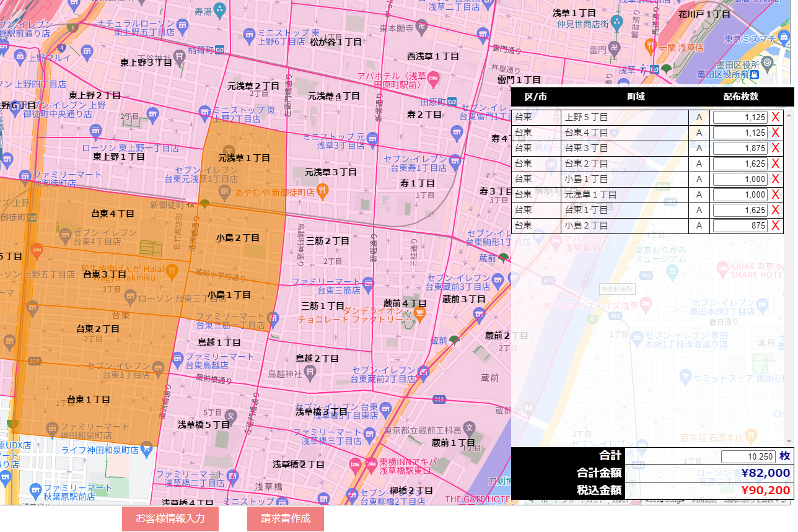798x532 pixels.
Task: Select 東上野１丁目 area on the map
Action: coord(118,157)
